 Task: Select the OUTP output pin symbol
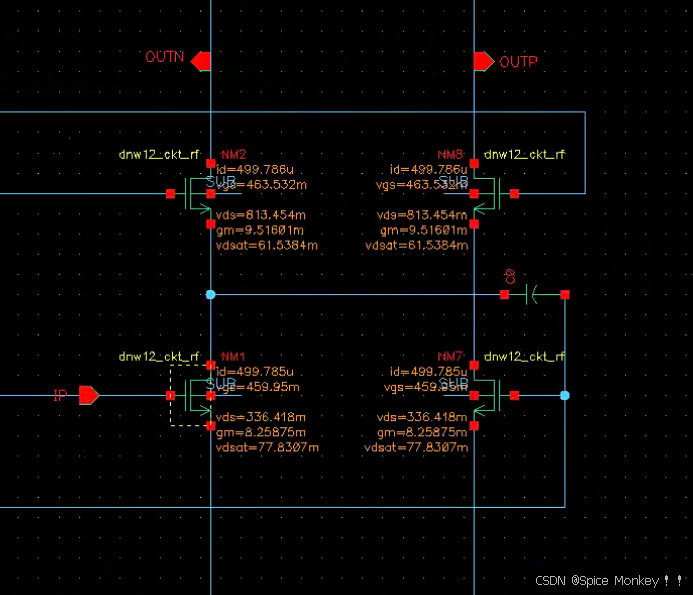click(484, 61)
